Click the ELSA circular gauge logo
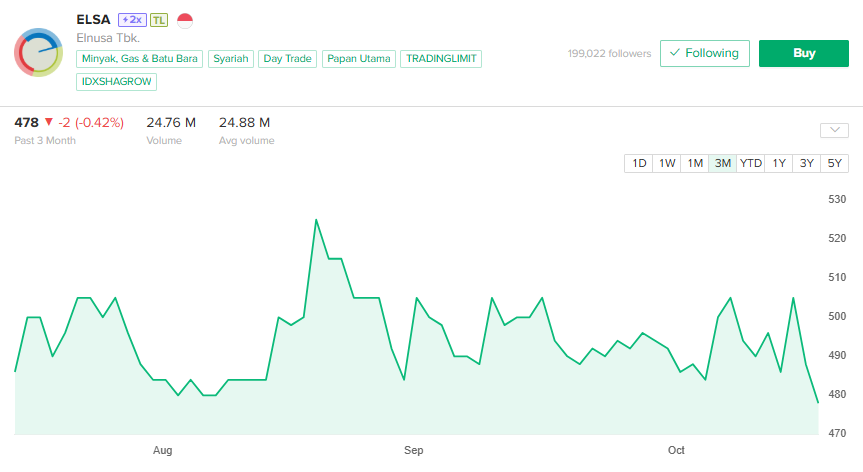The width and height of the screenshot is (863, 472). 39,53
